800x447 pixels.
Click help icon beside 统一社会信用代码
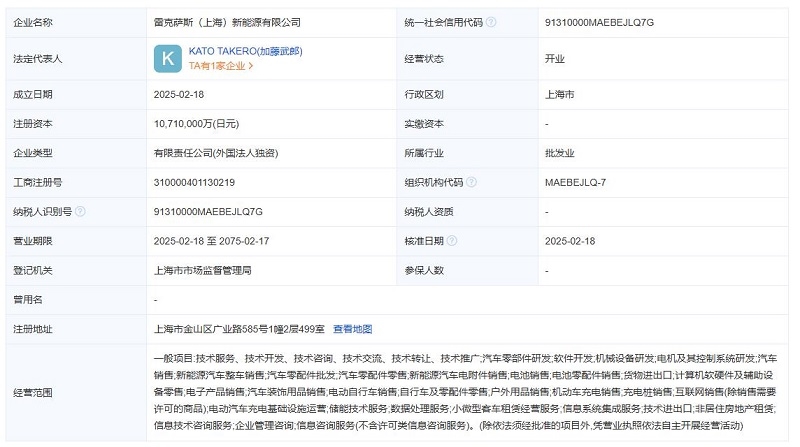coord(491,22)
